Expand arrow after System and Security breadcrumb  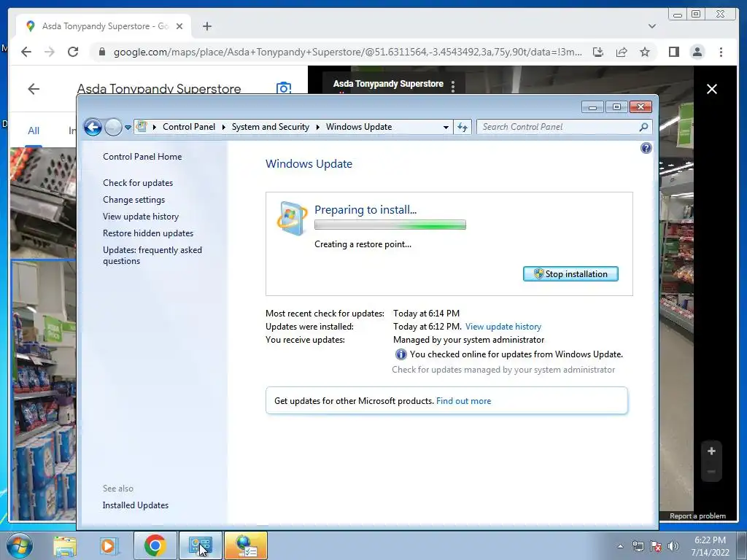click(318, 127)
